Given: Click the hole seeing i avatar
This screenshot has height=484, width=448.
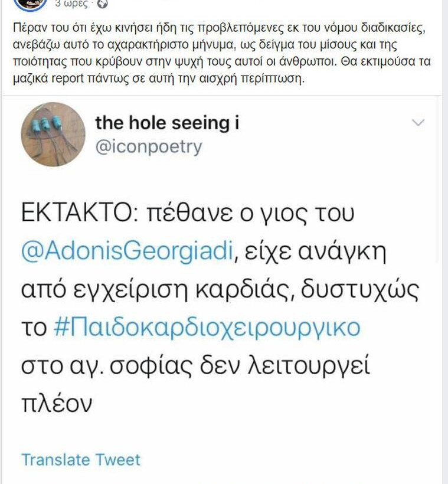Looking at the screenshot, I should 53,135.
